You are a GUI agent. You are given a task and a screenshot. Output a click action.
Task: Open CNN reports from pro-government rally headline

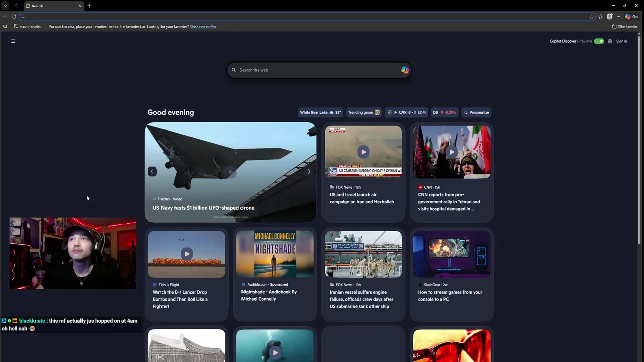[x=449, y=202]
